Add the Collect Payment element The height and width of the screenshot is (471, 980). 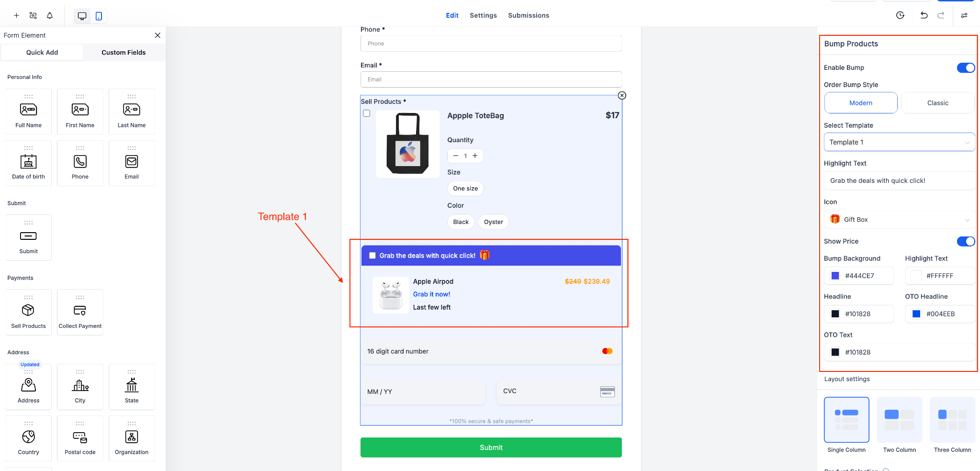coord(80,312)
